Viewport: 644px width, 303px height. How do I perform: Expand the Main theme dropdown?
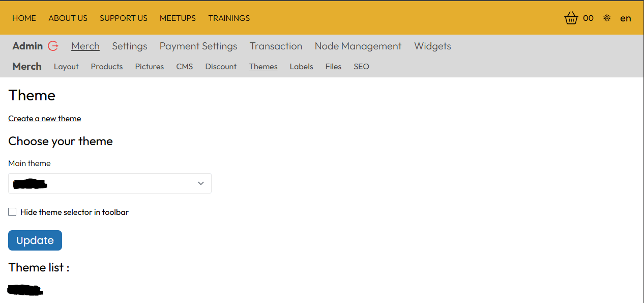pyautogui.click(x=109, y=183)
